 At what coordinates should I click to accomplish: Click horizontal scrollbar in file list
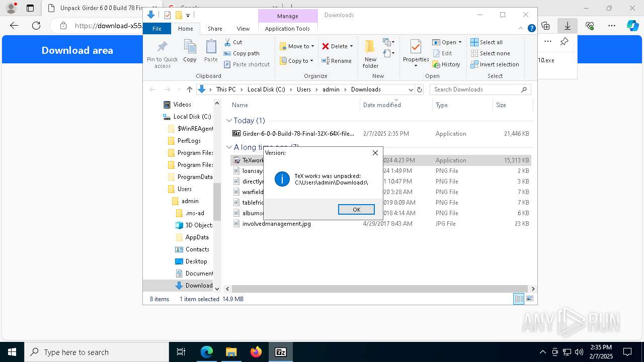pyautogui.click(x=379, y=289)
